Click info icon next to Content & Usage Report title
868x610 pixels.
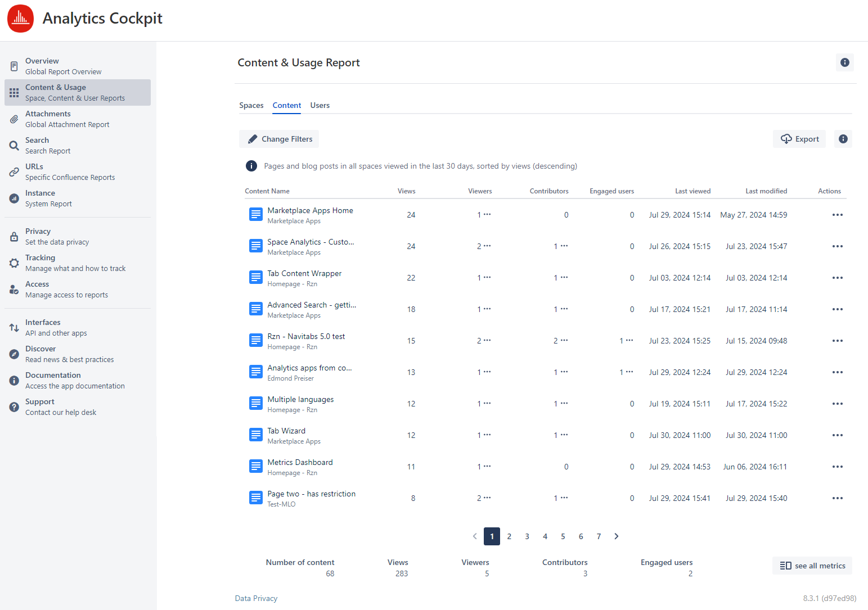tap(844, 62)
